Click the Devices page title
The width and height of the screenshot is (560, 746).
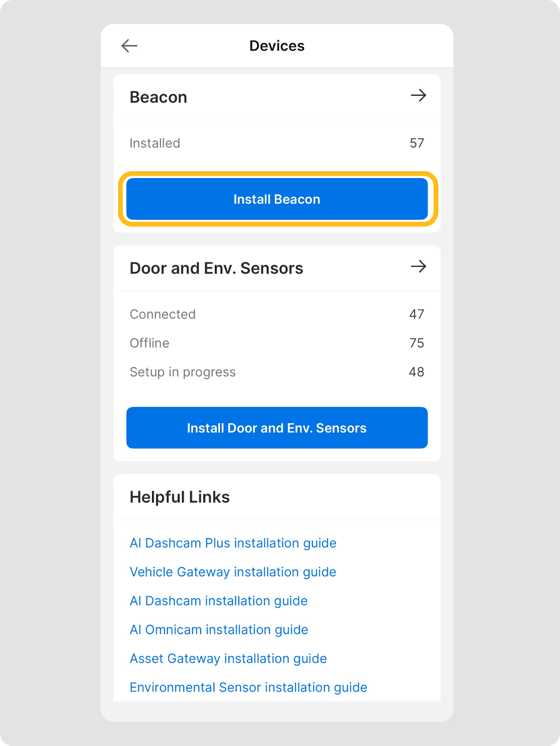(277, 46)
